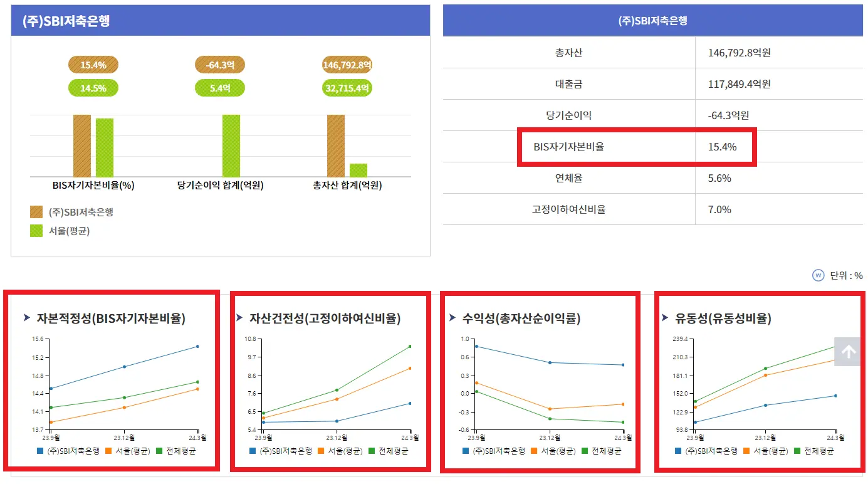Click the 연체율 row in the table
This screenshot has height=484, width=868.
pos(636,178)
